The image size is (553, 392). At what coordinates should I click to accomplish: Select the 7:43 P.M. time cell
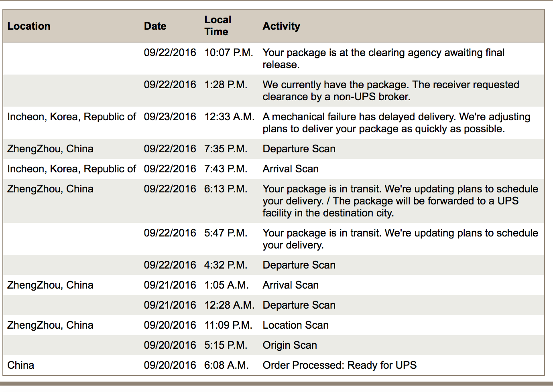tap(226, 169)
